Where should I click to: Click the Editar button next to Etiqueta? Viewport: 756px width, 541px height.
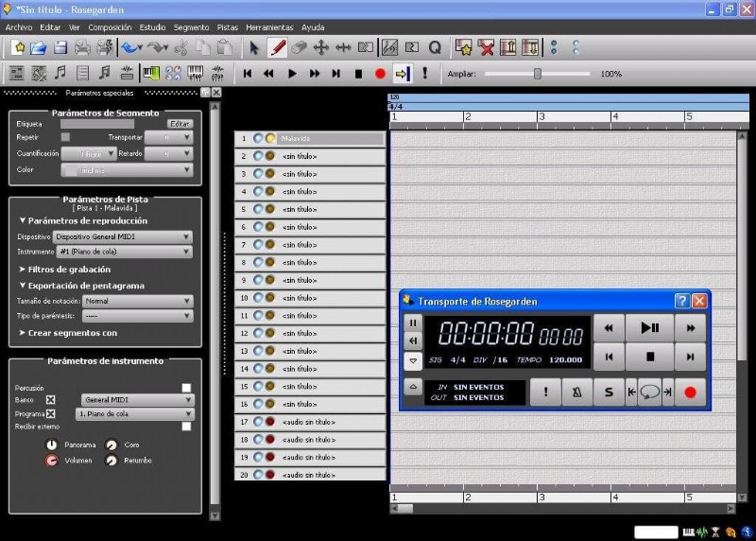point(180,124)
